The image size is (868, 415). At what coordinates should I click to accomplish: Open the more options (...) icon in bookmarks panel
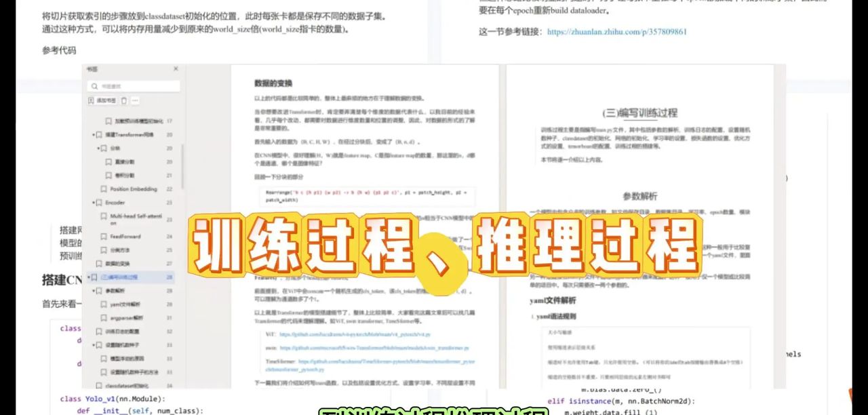[x=136, y=100]
